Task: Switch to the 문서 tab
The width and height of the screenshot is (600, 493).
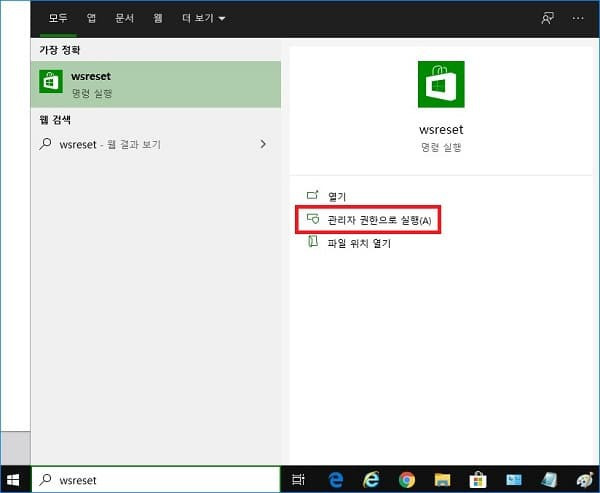Action: (x=124, y=18)
